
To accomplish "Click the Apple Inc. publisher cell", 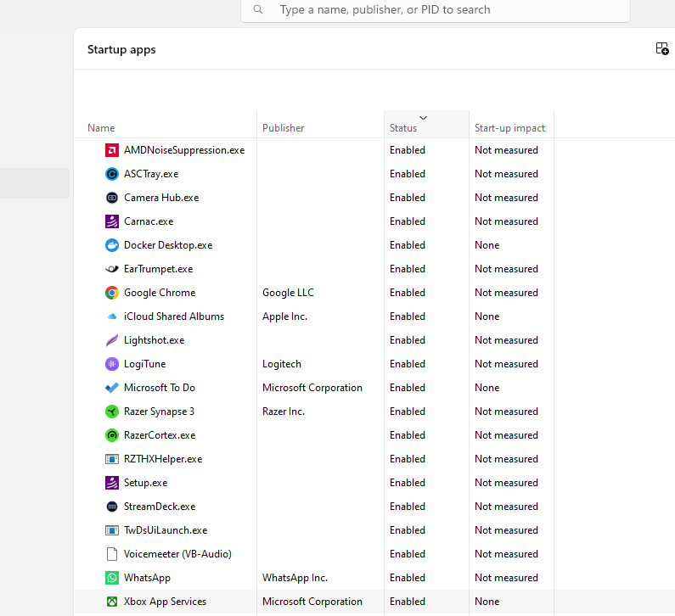I will [285, 316].
